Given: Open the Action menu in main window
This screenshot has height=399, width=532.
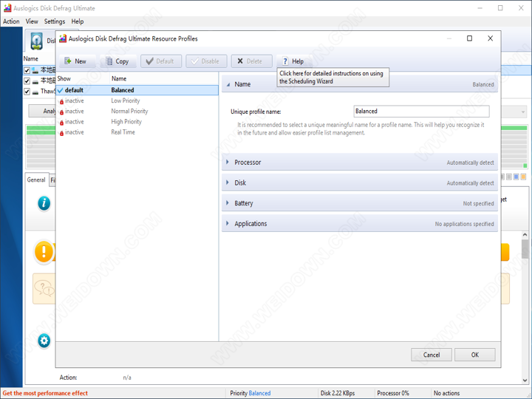Looking at the screenshot, I should 11,21.
